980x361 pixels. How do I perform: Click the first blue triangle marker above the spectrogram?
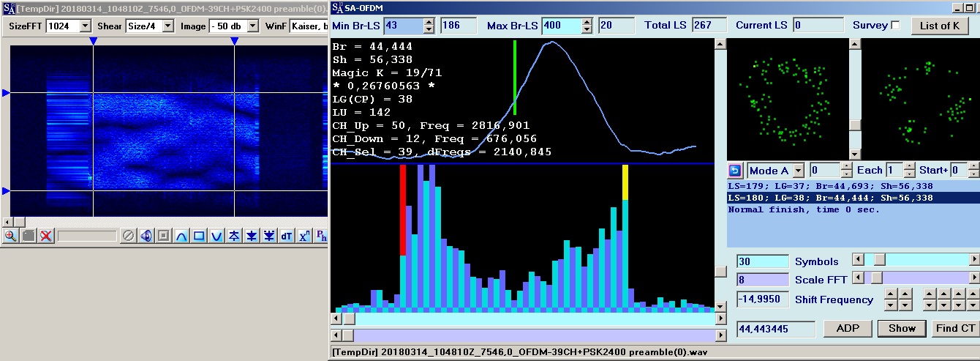coord(93,41)
